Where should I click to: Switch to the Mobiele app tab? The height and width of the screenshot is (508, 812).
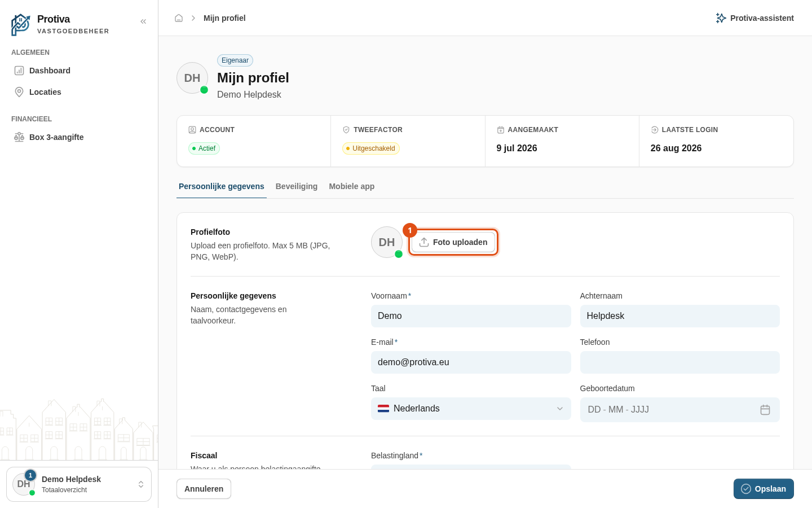point(352,186)
